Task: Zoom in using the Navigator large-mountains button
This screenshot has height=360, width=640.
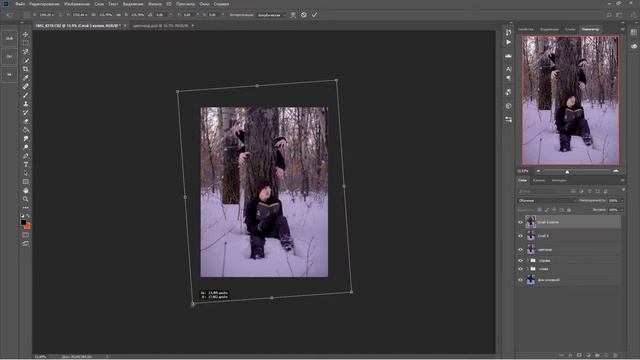Action: (616, 171)
